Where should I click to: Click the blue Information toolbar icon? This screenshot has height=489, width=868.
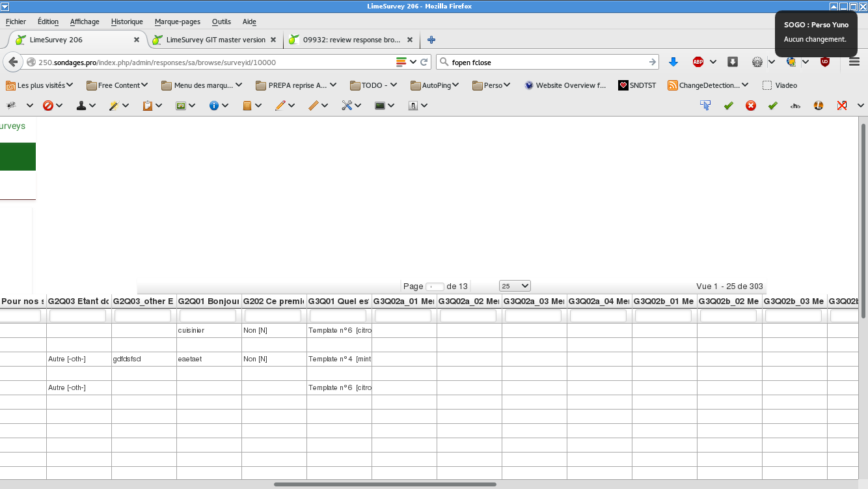click(214, 105)
